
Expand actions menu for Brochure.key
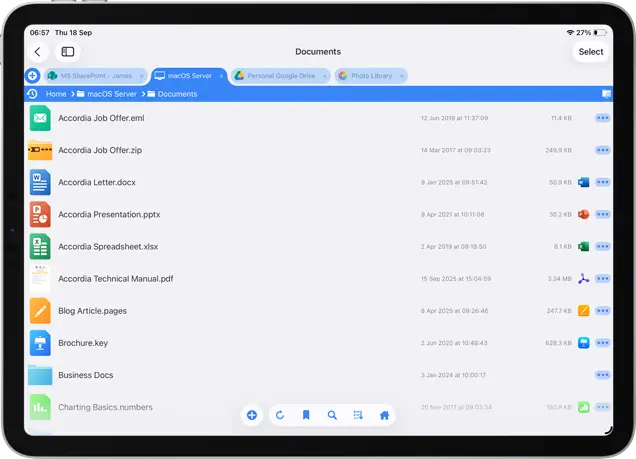602,343
